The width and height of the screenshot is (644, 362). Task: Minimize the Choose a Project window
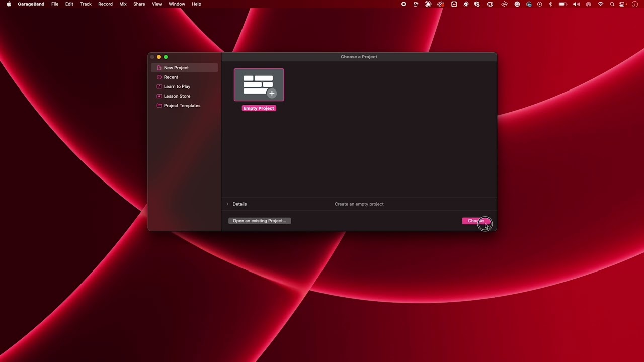[159, 57]
